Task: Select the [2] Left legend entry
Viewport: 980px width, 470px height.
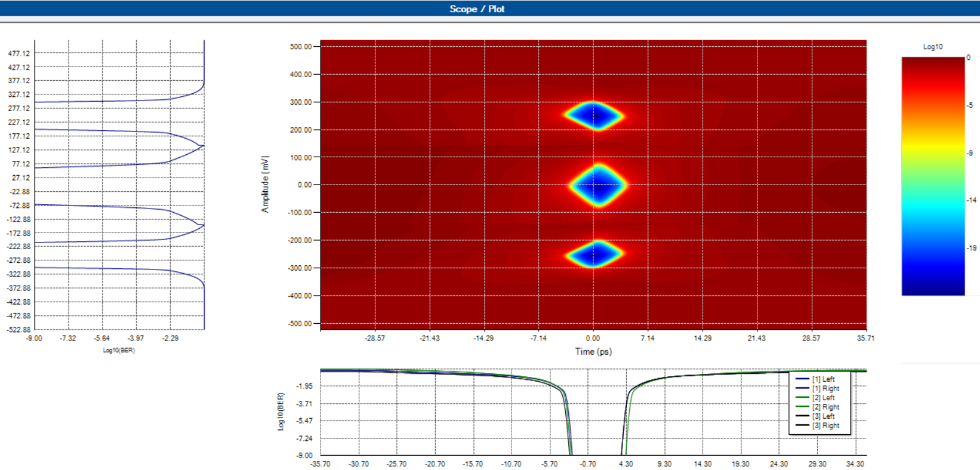Action: coord(823,398)
